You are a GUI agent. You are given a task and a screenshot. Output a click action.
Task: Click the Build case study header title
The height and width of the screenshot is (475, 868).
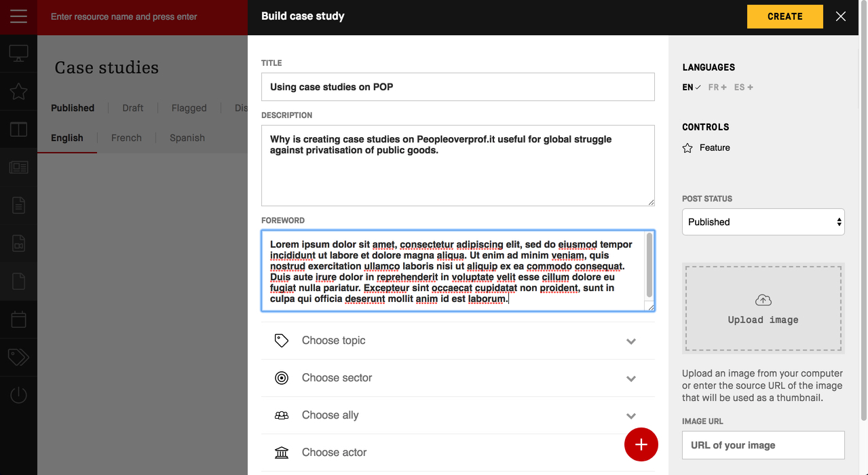click(x=303, y=16)
